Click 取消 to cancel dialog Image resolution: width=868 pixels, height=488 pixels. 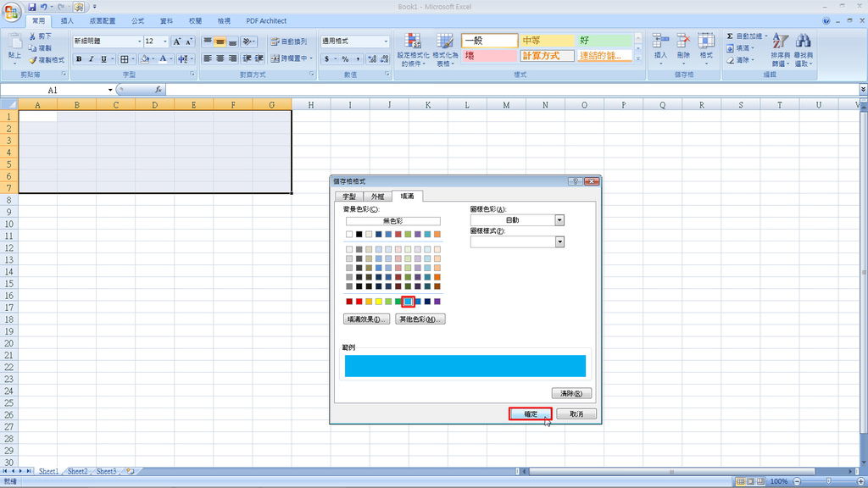coord(576,413)
